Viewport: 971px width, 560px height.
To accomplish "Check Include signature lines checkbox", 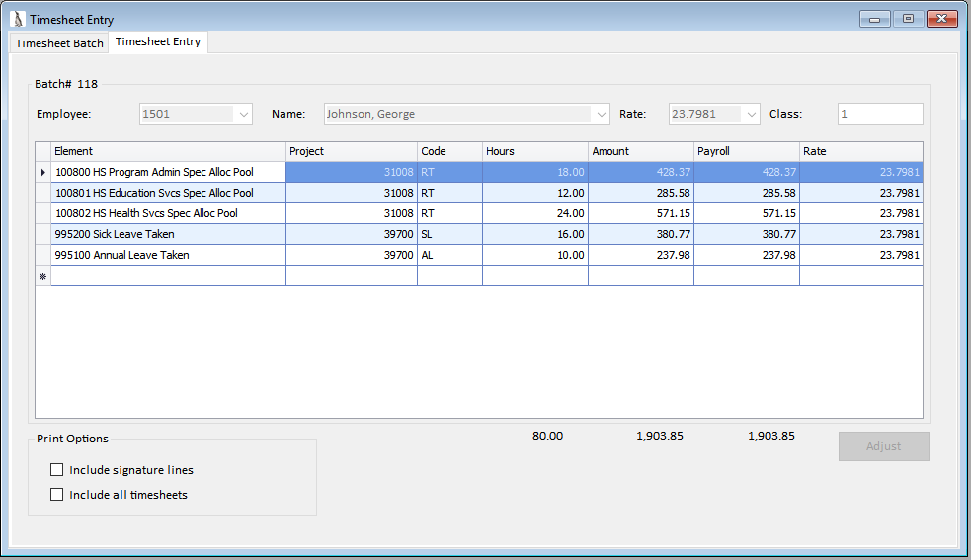I will 57,470.
